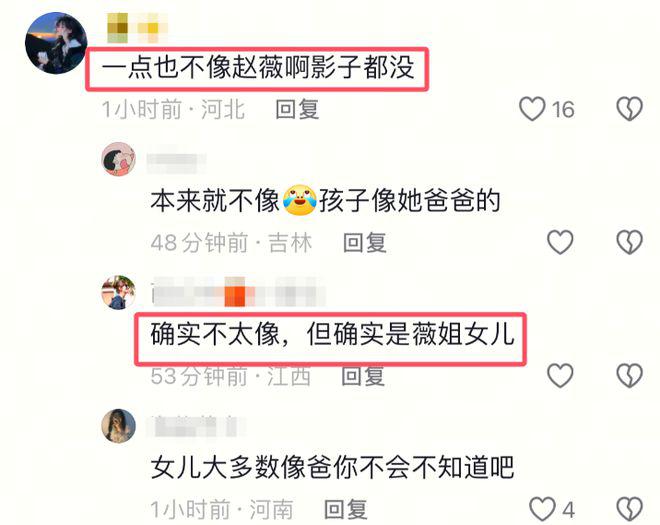The image size is (660, 525).
Task: Dislike the Jilin reply with broken heart
Action: tap(630, 243)
